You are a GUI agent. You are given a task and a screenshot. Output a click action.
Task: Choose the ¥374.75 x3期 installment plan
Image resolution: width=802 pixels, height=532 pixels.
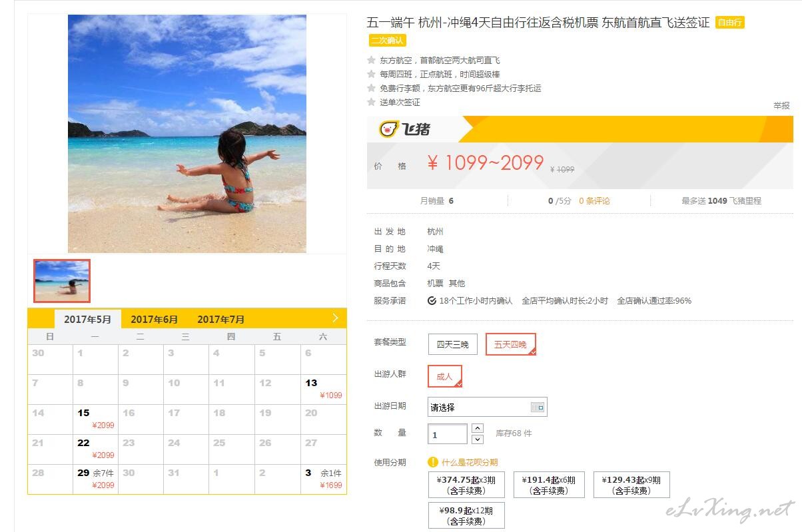pyautogui.click(x=466, y=485)
